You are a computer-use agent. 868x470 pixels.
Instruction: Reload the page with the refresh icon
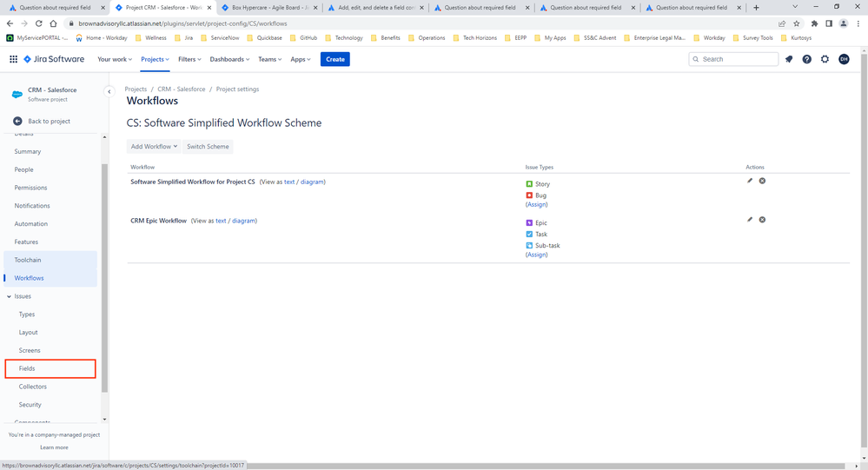click(38, 23)
